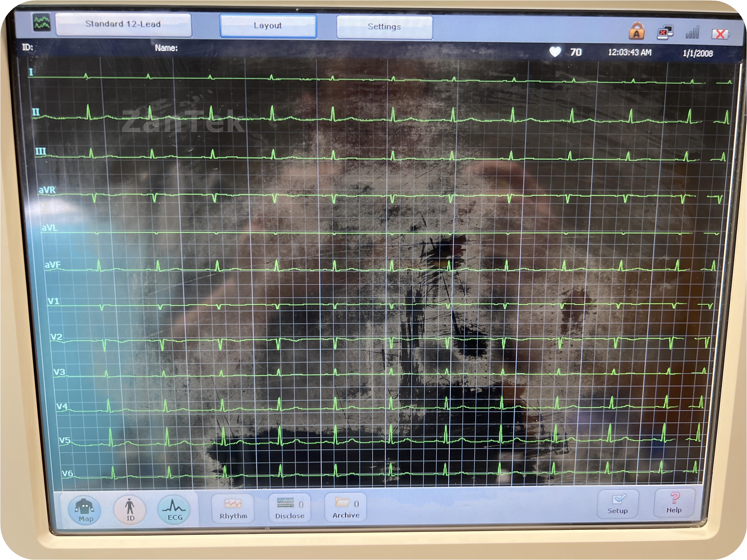
Task: Click the ID field in header
Action: [28, 47]
